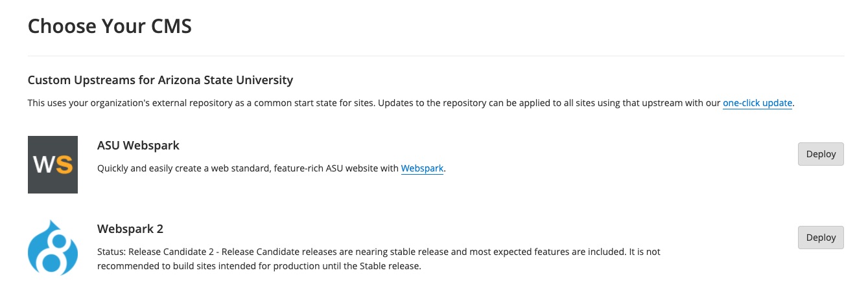Click the Stable release warning line
The width and height of the screenshot is (868, 299).
259,266
